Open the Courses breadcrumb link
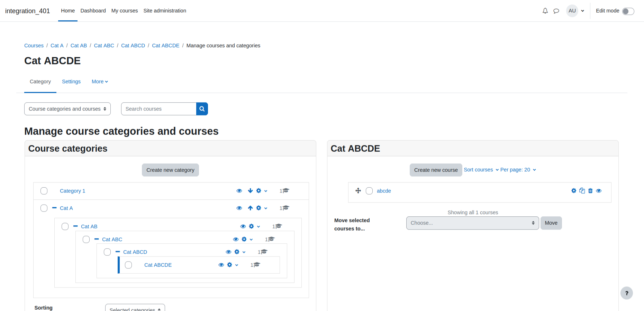 tap(34, 46)
